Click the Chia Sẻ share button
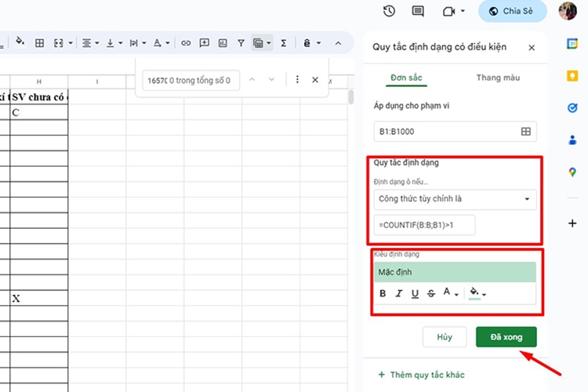Screen dimensions: 588x392 512,11
